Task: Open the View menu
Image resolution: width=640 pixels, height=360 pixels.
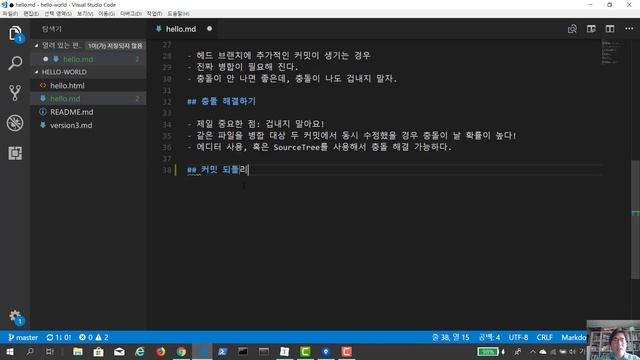Action: pos(85,14)
